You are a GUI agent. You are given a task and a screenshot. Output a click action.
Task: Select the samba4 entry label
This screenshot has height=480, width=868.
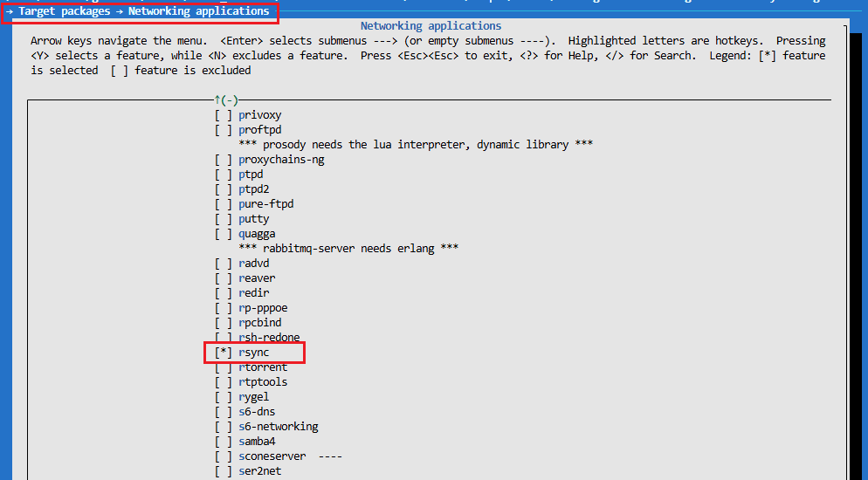click(x=257, y=442)
